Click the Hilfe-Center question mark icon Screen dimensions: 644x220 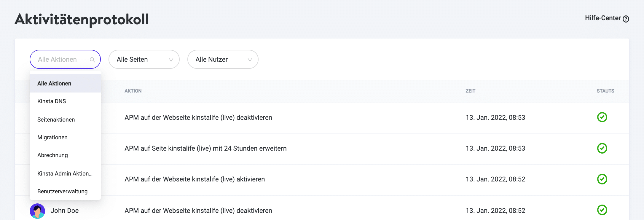tap(626, 19)
